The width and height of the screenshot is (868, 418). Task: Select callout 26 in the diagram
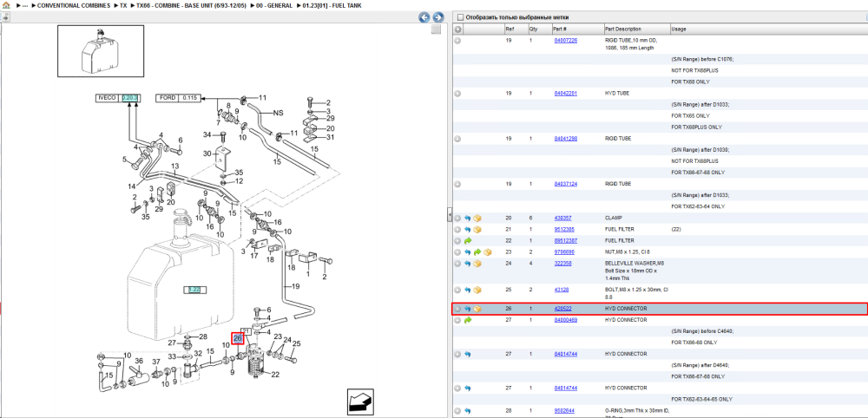point(238,338)
